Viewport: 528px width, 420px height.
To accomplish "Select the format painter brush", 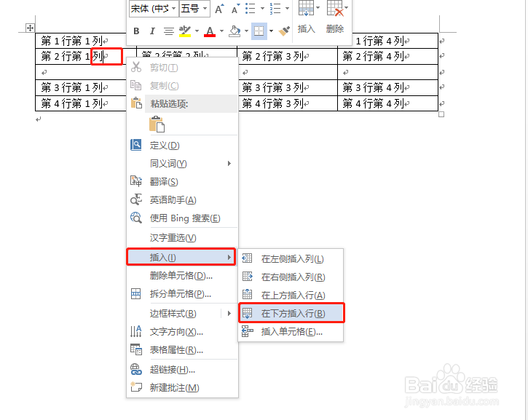I will pyautogui.click(x=284, y=31).
